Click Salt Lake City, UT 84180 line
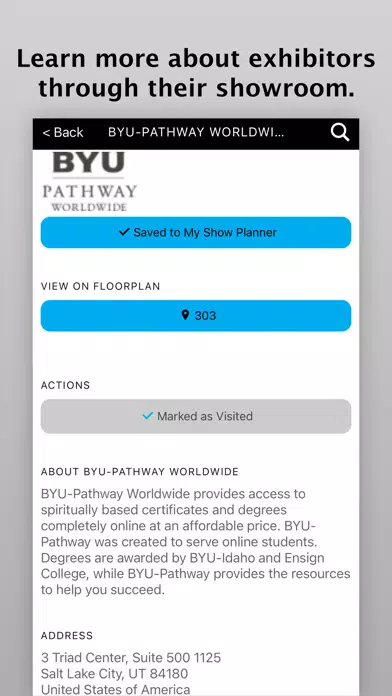This screenshot has width=392, height=696. point(115,674)
